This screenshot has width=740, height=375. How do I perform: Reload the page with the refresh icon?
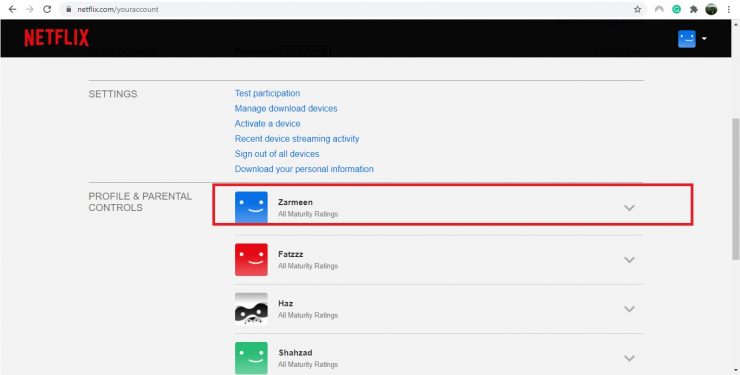(x=47, y=9)
